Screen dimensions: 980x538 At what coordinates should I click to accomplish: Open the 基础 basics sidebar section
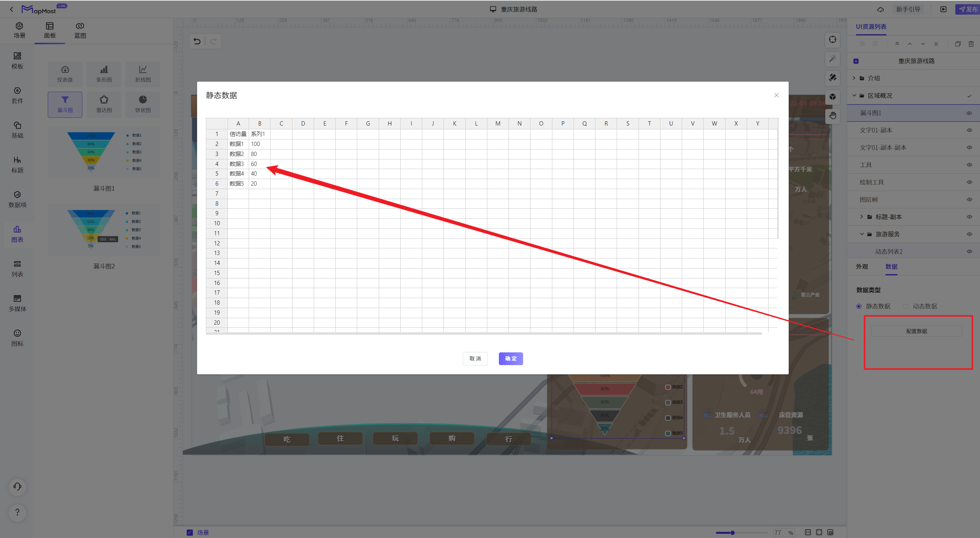tap(17, 130)
